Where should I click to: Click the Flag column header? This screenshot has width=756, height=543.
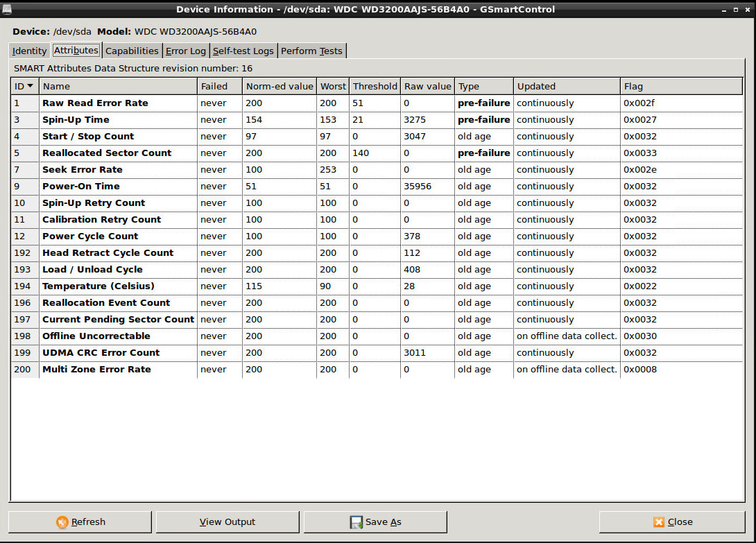tap(680, 86)
